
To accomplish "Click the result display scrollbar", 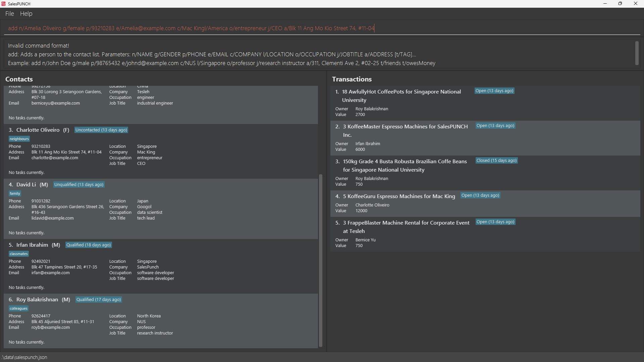I will click(637, 53).
